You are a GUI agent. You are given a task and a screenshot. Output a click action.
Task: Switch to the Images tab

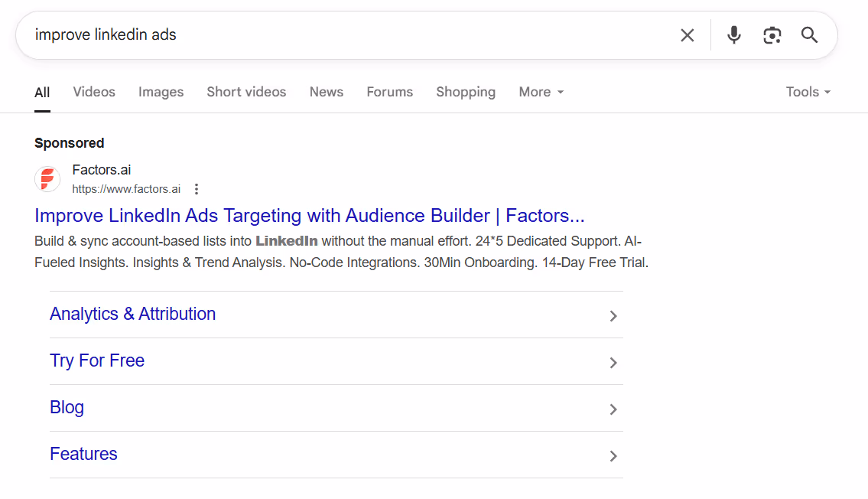[161, 92]
